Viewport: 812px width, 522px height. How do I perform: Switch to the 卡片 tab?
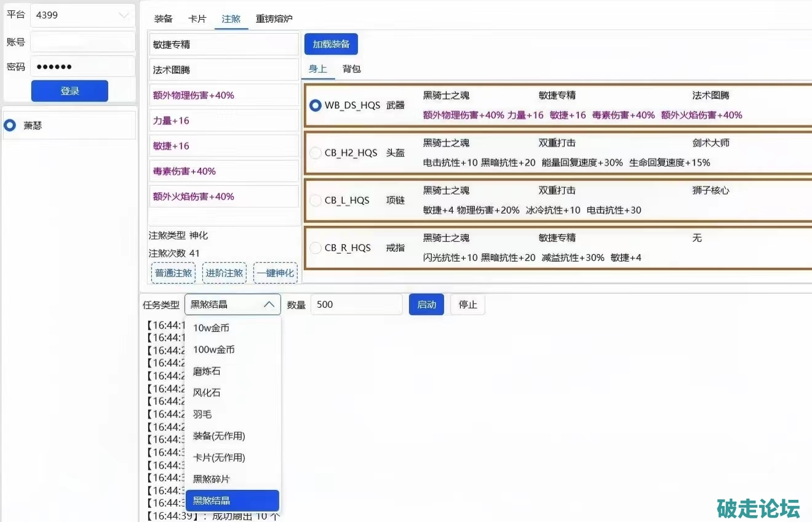tap(197, 18)
